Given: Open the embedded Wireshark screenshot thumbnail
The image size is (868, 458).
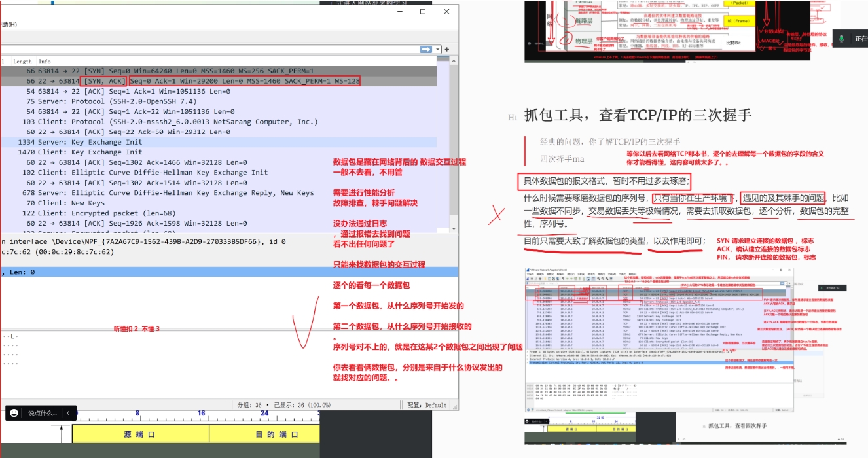Looking at the screenshot, I should tap(660, 339).
